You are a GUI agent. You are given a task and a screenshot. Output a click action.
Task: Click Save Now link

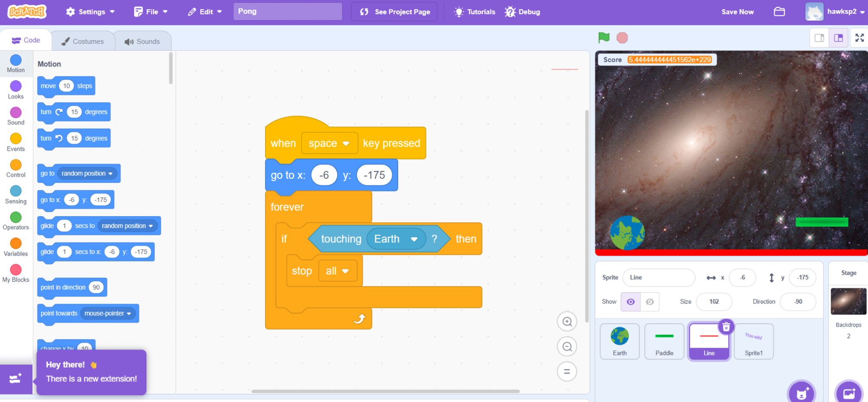click(x=737, y=12)
